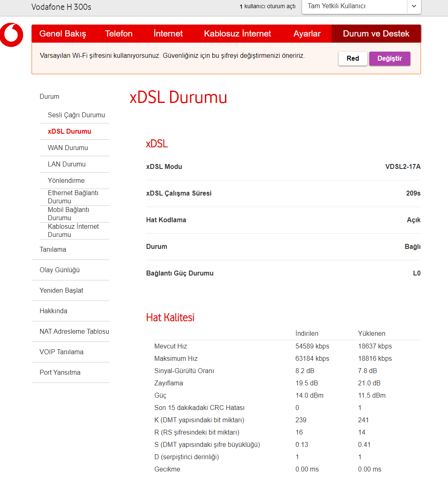
Task: Open WAN Durumu page
Action: coord(68,148)
